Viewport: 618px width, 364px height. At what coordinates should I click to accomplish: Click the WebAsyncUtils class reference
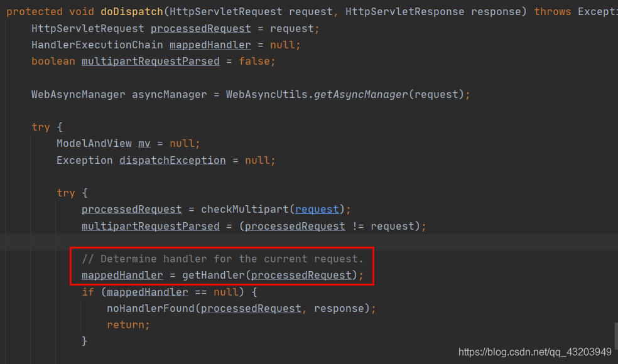pyautogui.click(x=266, y=95)
